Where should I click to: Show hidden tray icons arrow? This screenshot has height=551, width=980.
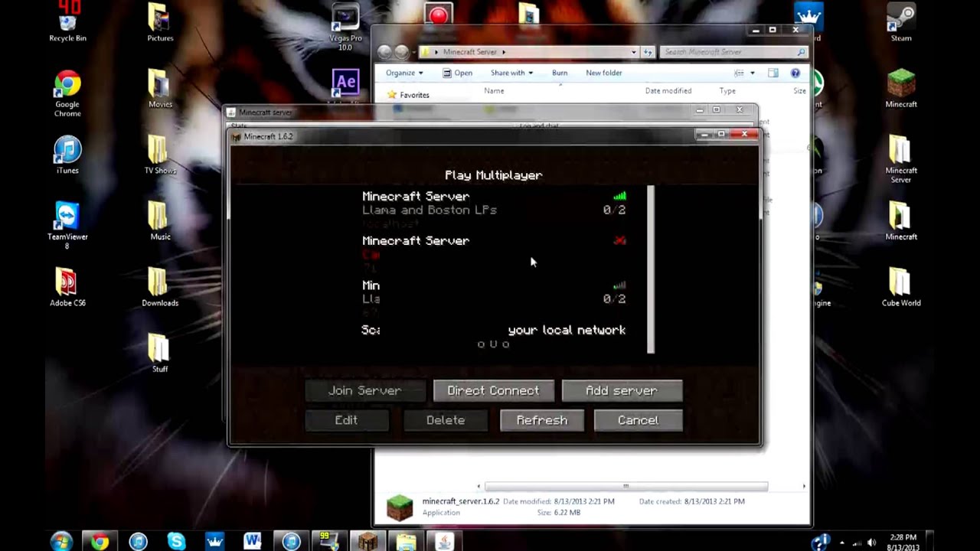pos(842,543)
